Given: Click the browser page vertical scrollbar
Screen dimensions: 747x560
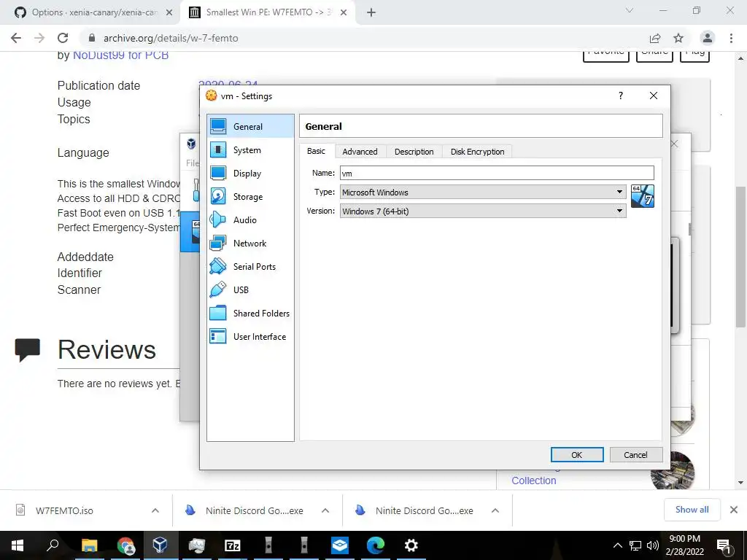Looking at the screenshot, I should tap(740, 257).
